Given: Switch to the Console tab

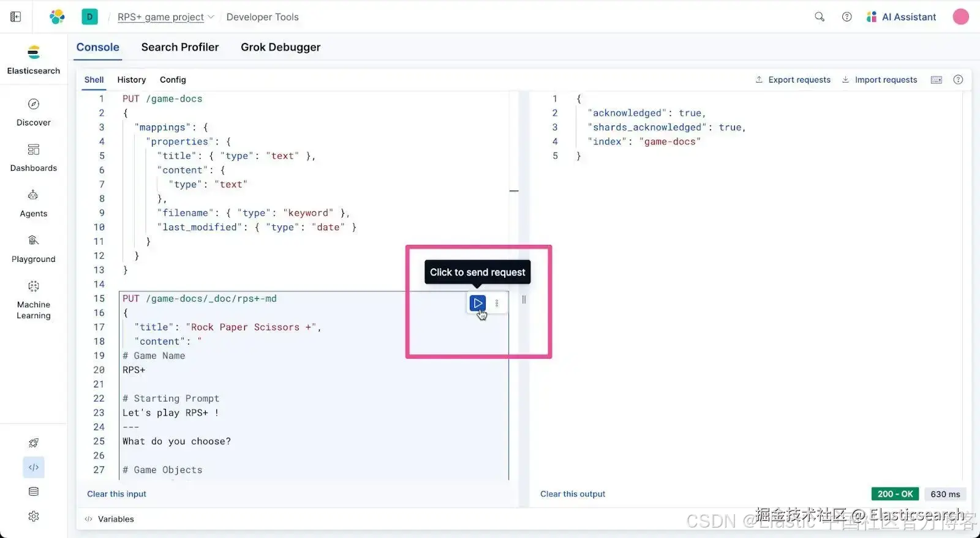Looking at the screenshot, I should tap(98, 47).
